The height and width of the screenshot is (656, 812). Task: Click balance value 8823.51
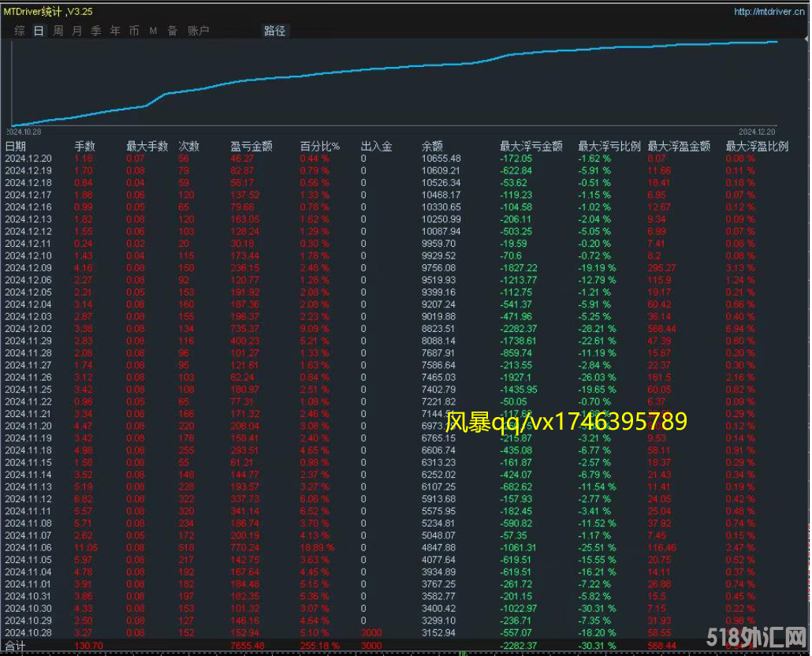click(x=438, y=329)
